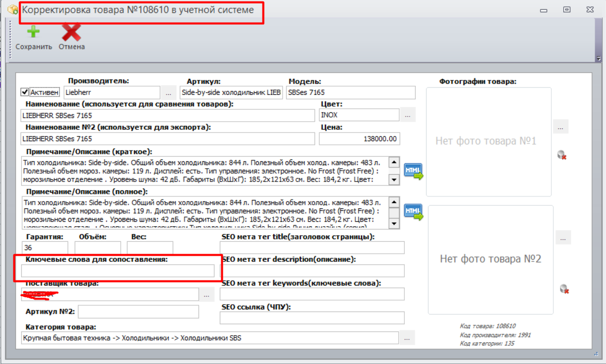Image resolution: width=606 pixels, height=364 pixels.
Task: Browse manufacturer with ellipsis button
Action: click(169, 93)
